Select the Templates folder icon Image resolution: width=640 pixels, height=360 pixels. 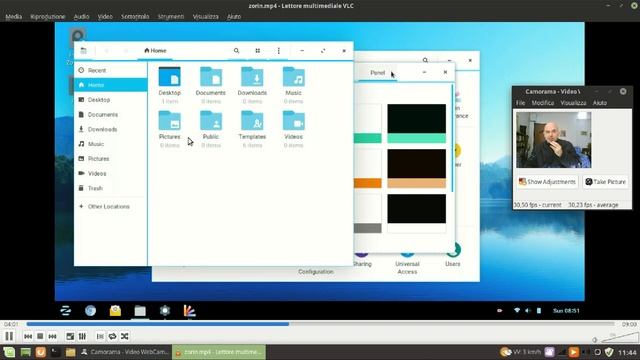pyautogui.click(x=252, y=121)
